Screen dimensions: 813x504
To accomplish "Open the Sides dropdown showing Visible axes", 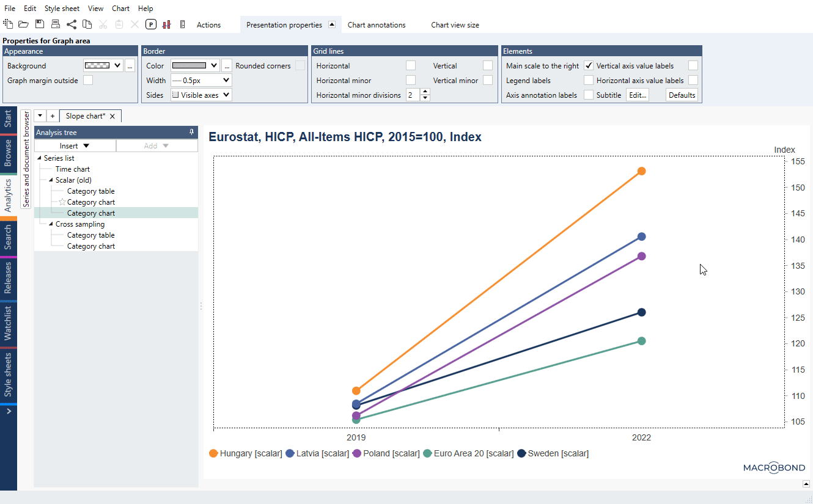I will [201, 95].
